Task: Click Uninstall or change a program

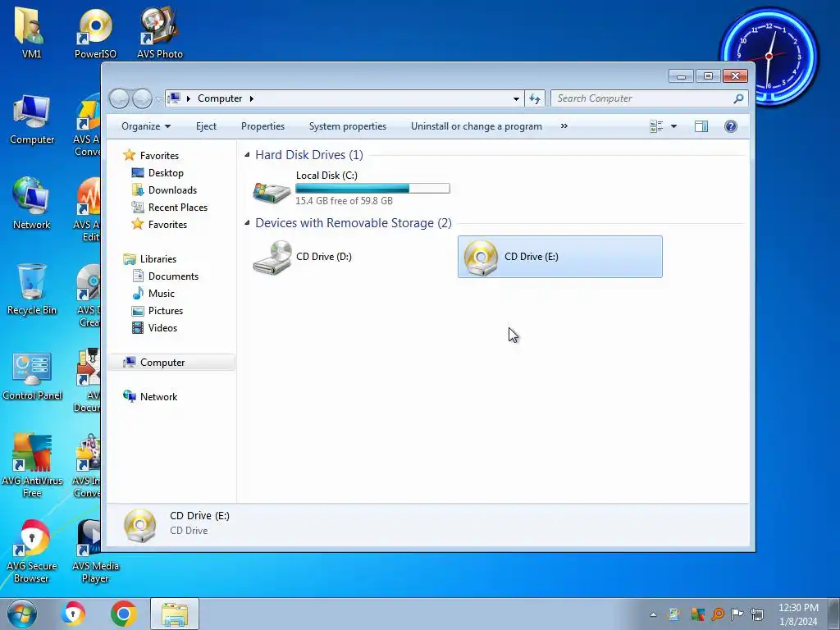Action: point(477,126)
